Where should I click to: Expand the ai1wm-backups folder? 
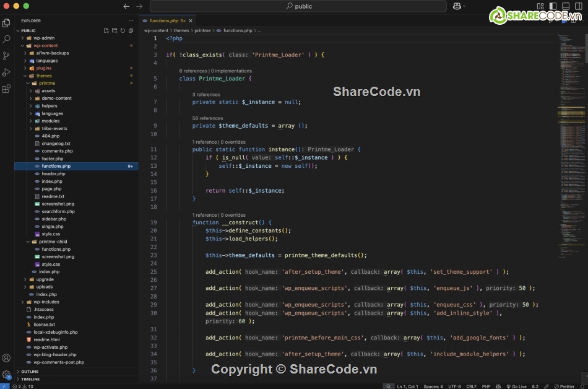pos(25,53)
